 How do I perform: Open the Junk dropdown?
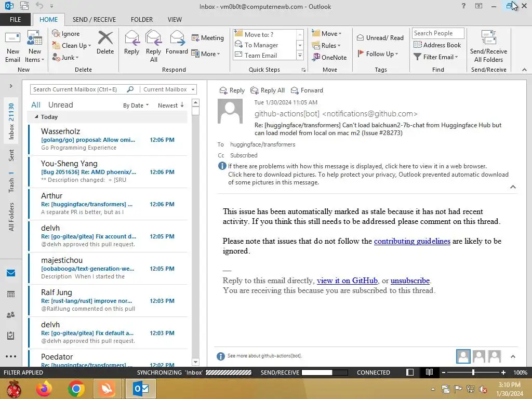65,57
